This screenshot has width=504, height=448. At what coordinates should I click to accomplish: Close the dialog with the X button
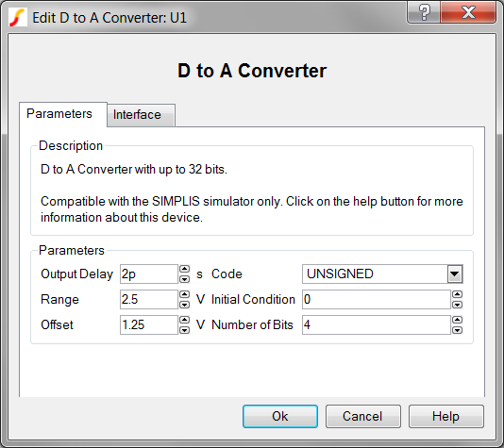pos(468,12)
